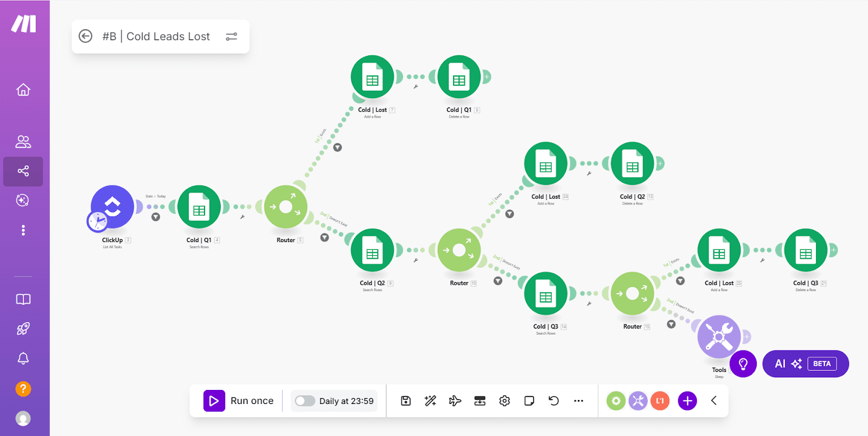Click the undo arrow icon in toolbar
868x436 pixels.
pyautogui.click(x=554, y=401)
